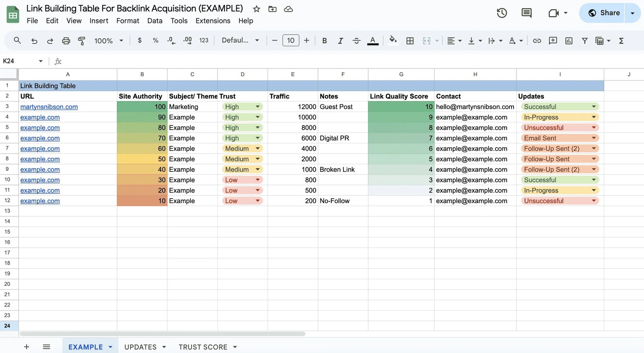Click the insert link icon
This screenshot has width=644, height=353.
(x=537, y=41)
